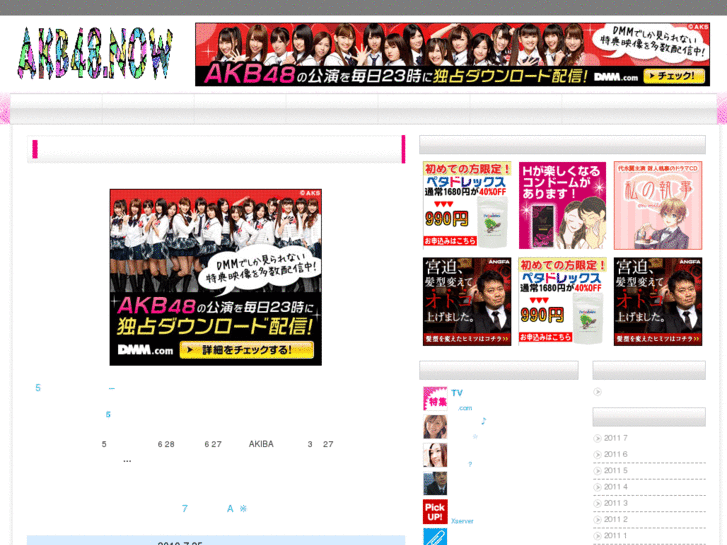This screenshot has height=545, width=727.
Task: Open the blue post link containing 7 and A ※
Action: point(214,509)
